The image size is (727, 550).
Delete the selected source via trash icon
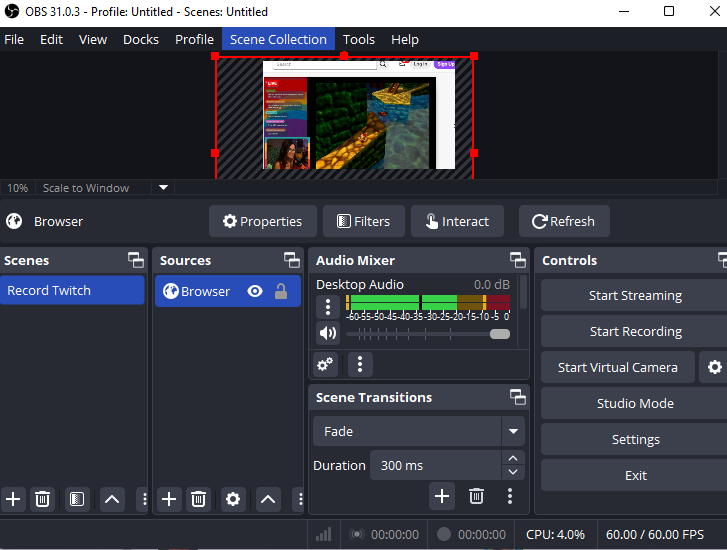198,499
